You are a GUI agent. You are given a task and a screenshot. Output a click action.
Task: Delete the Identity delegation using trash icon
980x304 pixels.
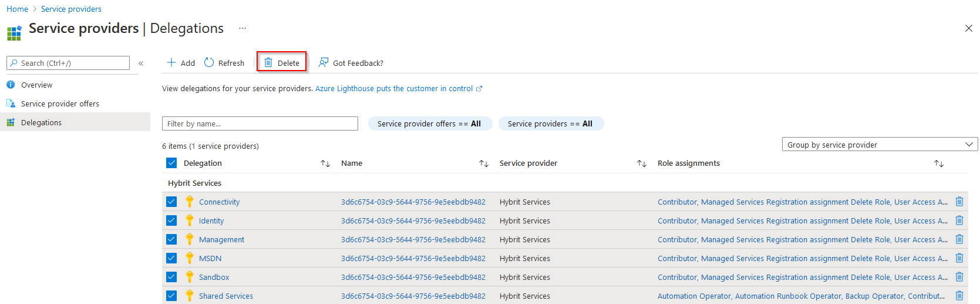tap(959, 221)
